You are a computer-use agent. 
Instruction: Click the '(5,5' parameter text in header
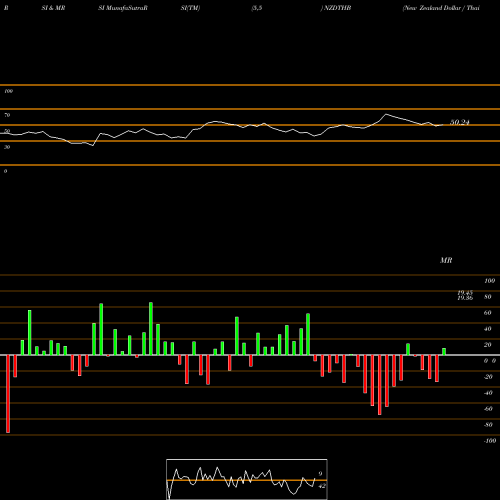pos(257,8)
